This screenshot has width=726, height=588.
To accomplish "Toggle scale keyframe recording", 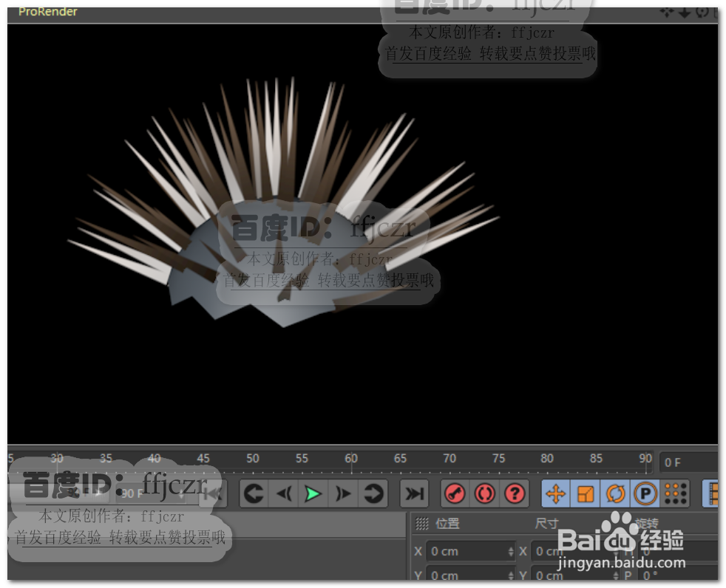I will (583, 493).
